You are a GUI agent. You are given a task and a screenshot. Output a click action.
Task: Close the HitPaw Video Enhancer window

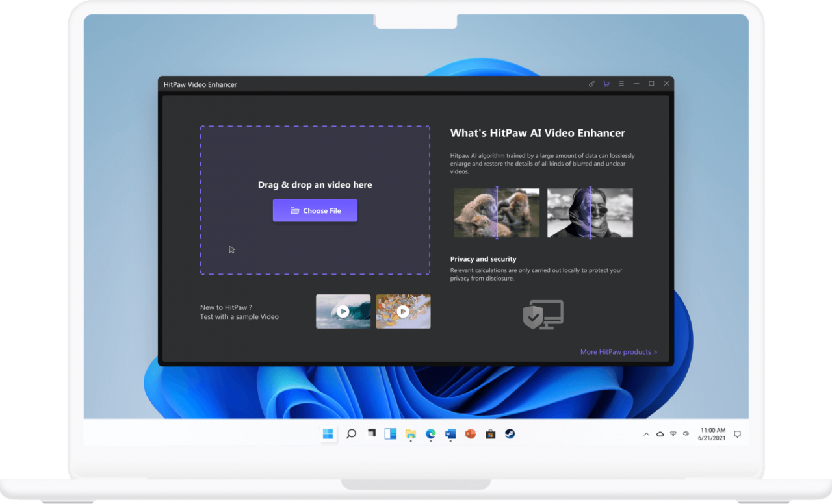666,84
